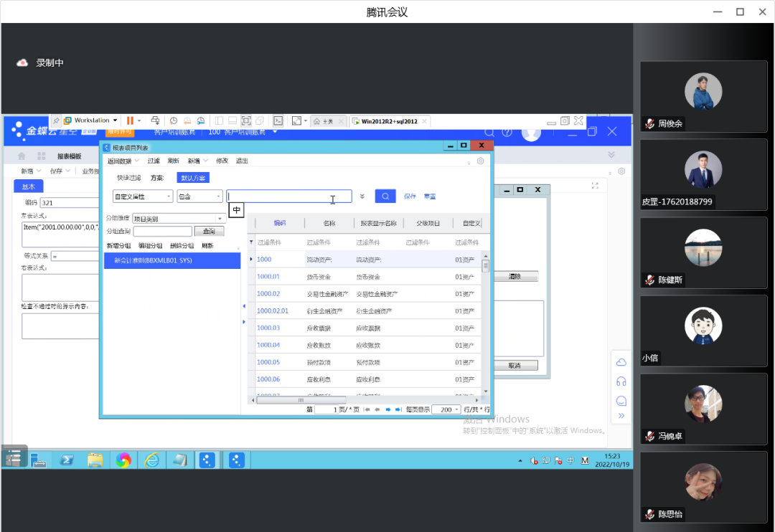The image size is (775, 532).
Task: Select the 默认方案 scheme tab
Action: tap(193, 178)
